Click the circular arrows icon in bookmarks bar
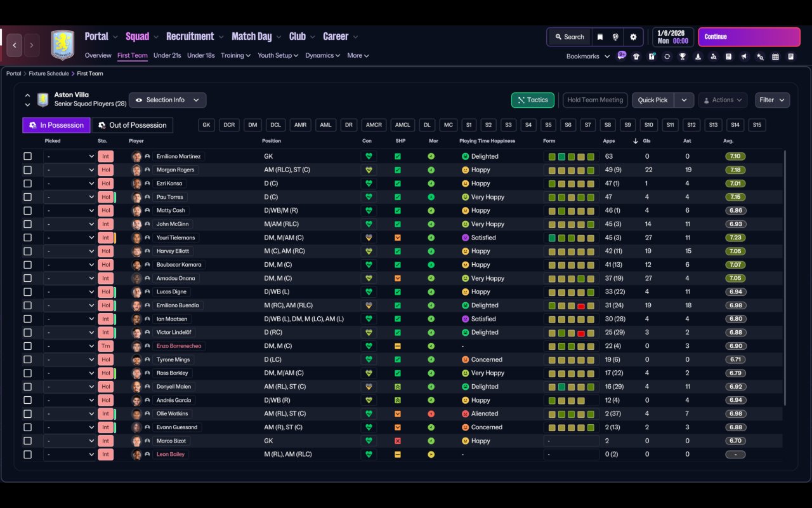 pyautogui.click(x=667, y=57)
